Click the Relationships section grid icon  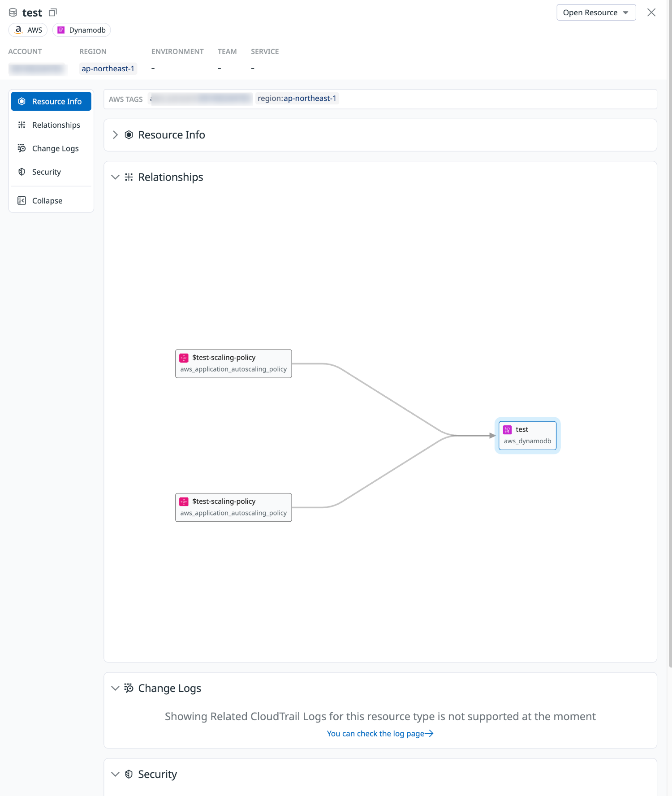click(129, 177)
